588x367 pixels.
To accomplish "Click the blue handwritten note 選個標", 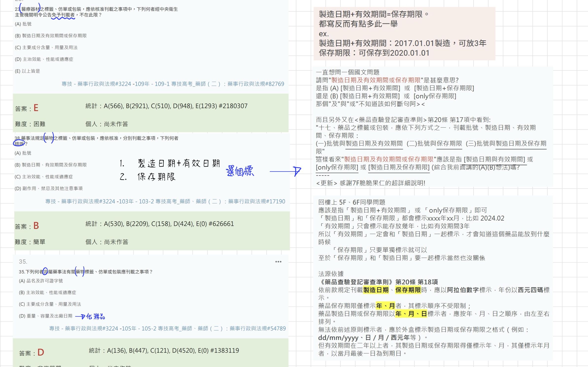I will click(240, 171).
